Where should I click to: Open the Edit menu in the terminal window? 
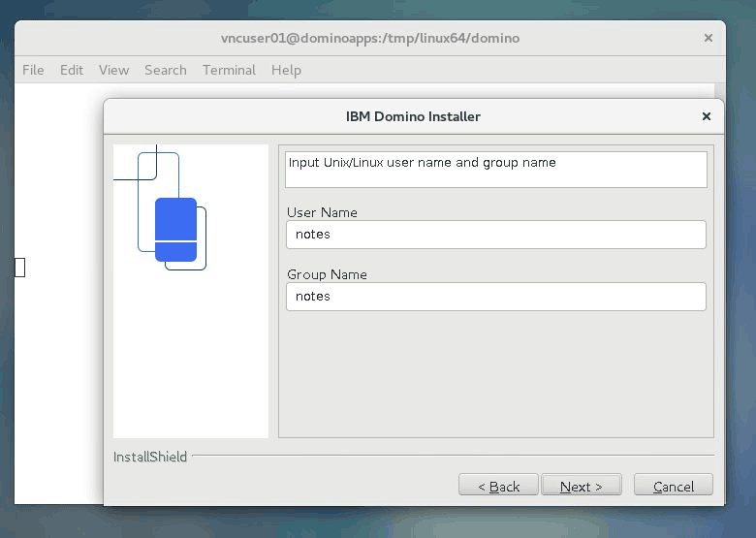point(72,70)
